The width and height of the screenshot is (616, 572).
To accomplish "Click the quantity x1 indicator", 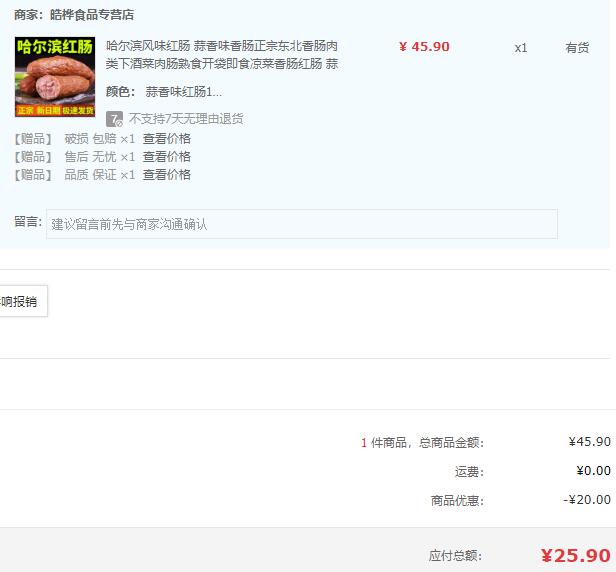I will tap(521, 48).
